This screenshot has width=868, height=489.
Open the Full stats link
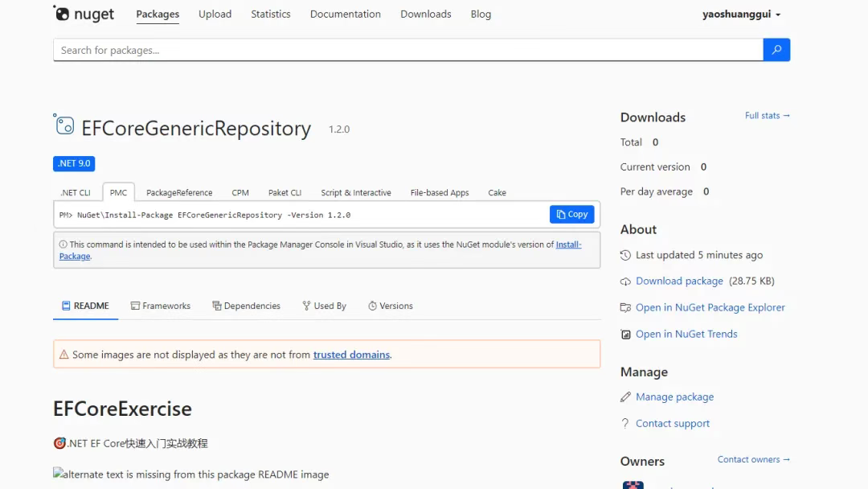pos(768,116)
